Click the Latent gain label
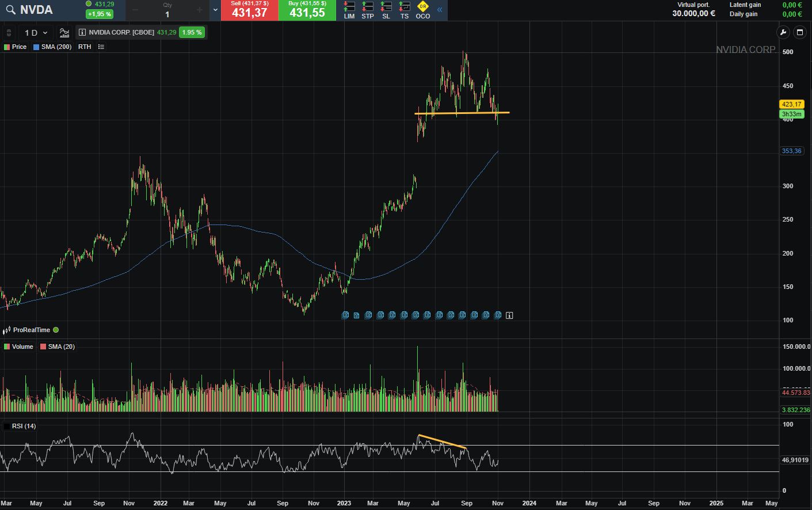 click(745, 5)
